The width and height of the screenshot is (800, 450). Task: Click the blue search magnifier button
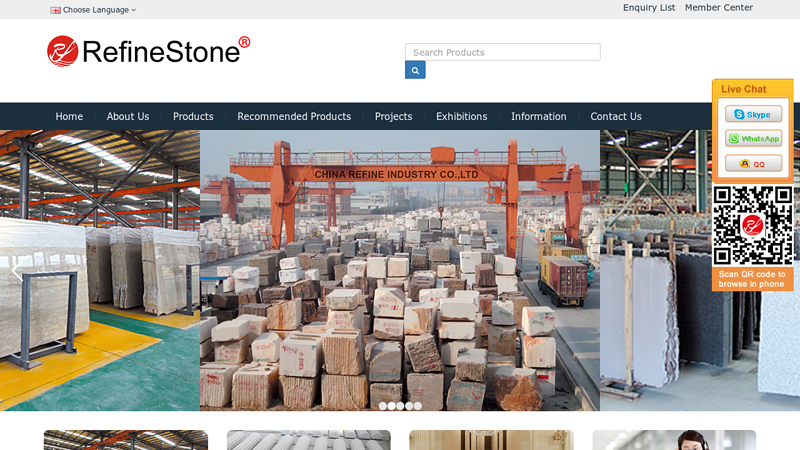click(x=415, y=70)
